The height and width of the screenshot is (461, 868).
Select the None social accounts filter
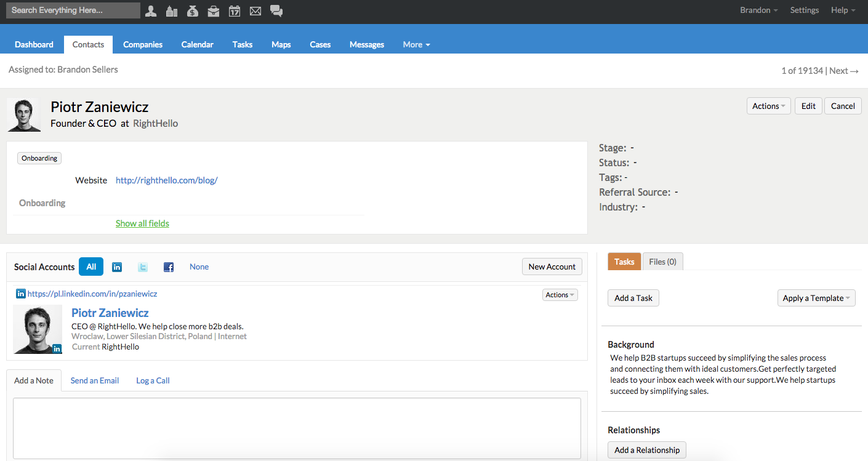pyautogui.click(x=199, y=267)
